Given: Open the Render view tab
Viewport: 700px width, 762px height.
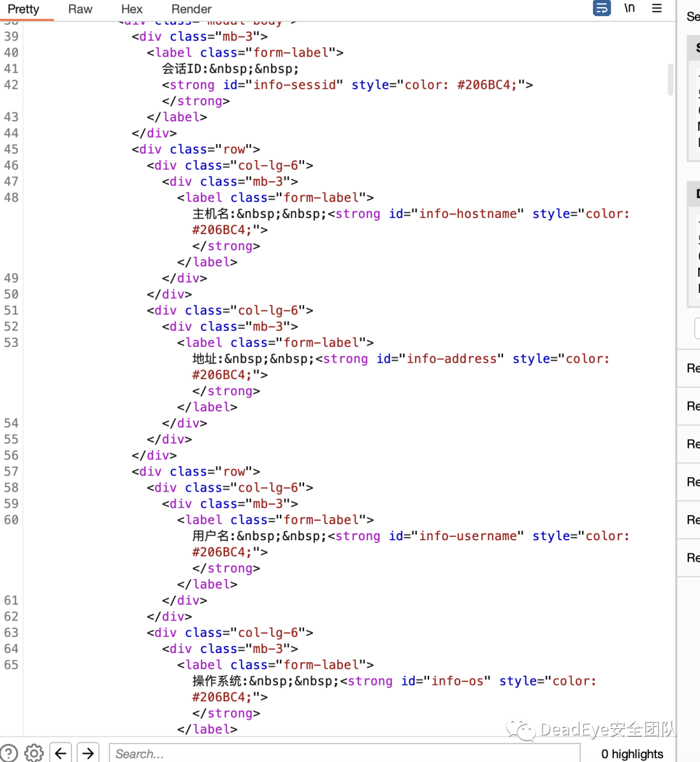Looking at the screenshot, I should pyautogui.click(x=191, y=9).
